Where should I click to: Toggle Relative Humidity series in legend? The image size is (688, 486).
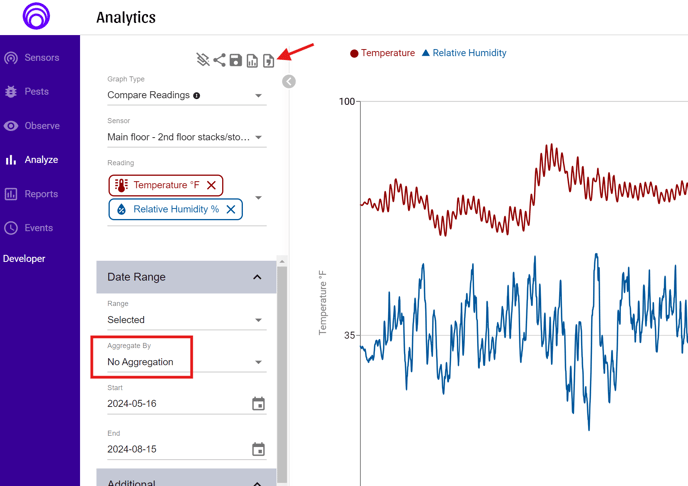click(464, 53)
